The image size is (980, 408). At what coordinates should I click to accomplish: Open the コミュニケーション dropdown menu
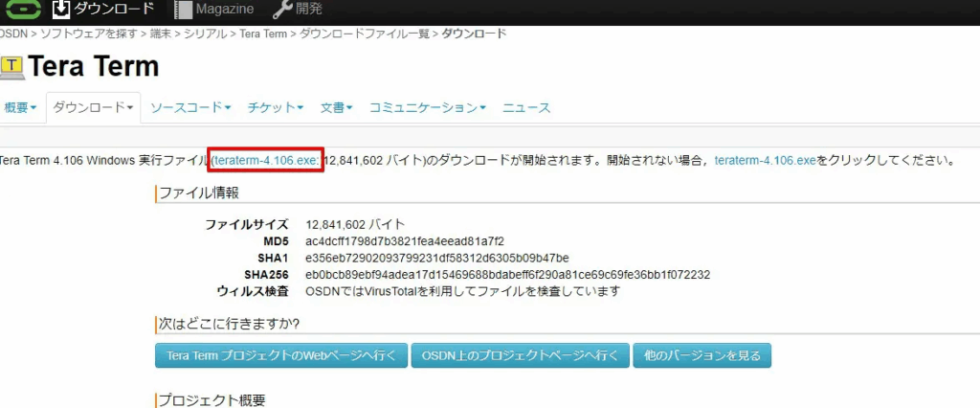tap(428, 108)
